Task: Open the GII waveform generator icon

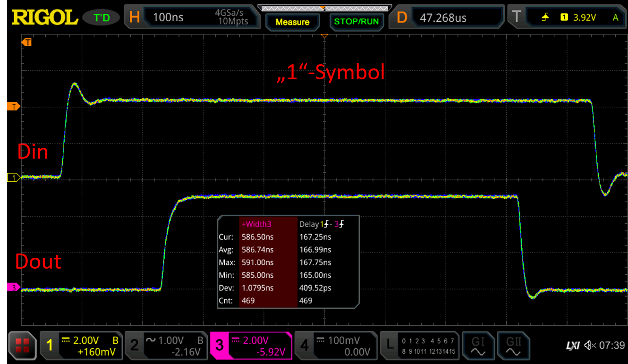Action: (513, 346)
